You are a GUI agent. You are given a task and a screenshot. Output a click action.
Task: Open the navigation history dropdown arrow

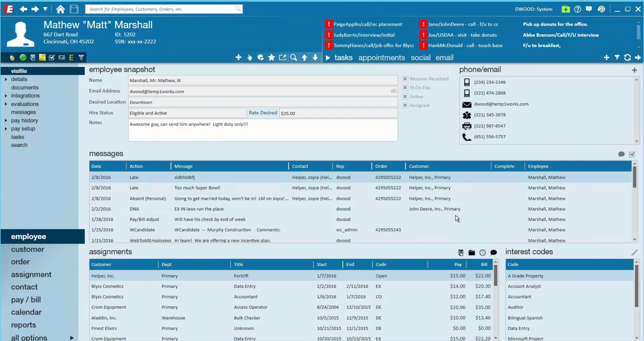tap(45, 9)
